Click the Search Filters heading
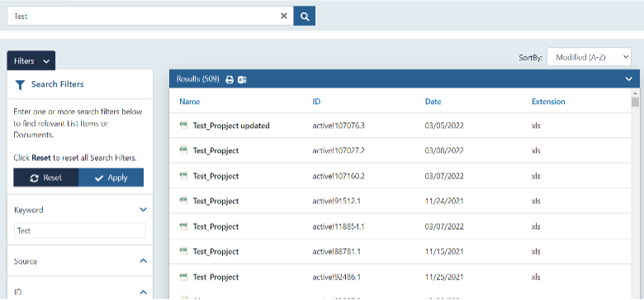This screenshot has height=300, width=644. tap(57, 84)
